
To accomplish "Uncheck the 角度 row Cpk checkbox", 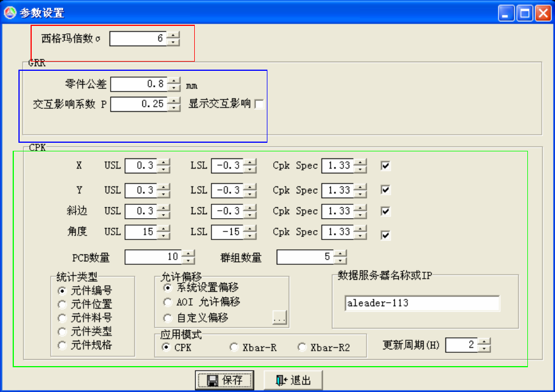I will [x=386, y=235].
